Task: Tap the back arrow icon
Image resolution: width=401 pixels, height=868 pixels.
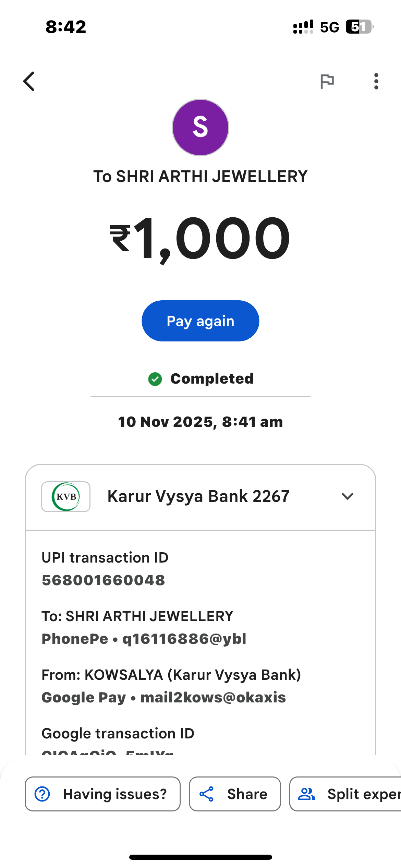Action: click(x=29, y=81)
